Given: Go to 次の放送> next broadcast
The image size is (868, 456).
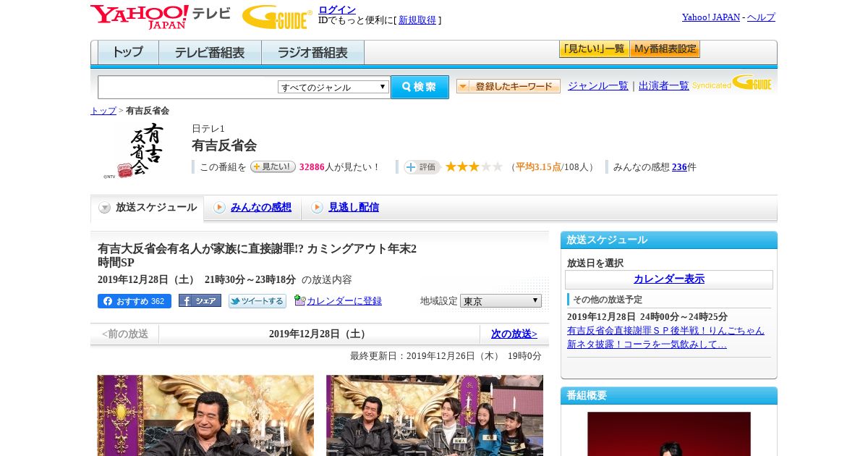Looking at the screenshot, I should click(514, 334).
